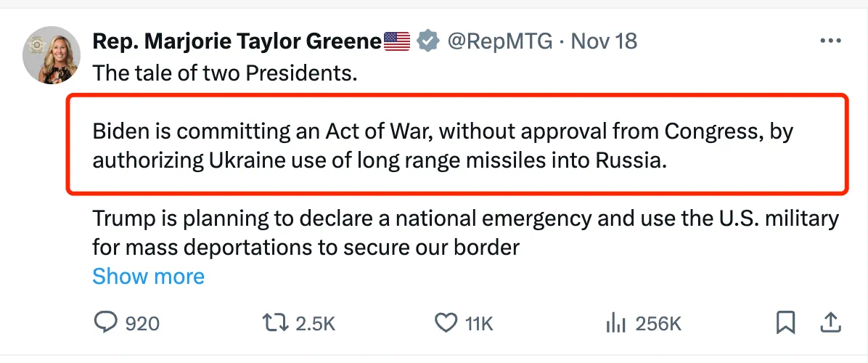
Task: Click the American flag emoji by the name
Action: pyautogui.click(x=397, y=42)
